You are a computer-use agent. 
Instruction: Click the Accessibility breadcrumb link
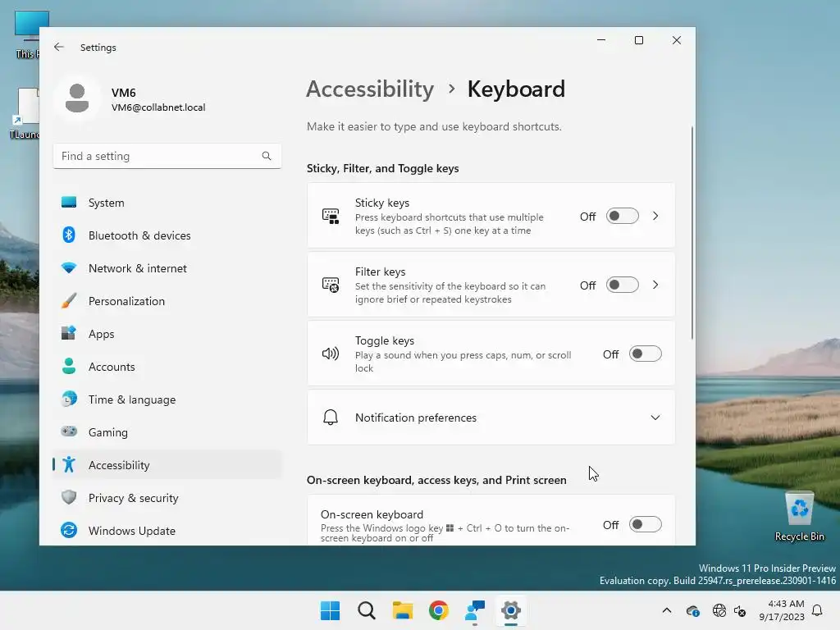click(370, 89)
